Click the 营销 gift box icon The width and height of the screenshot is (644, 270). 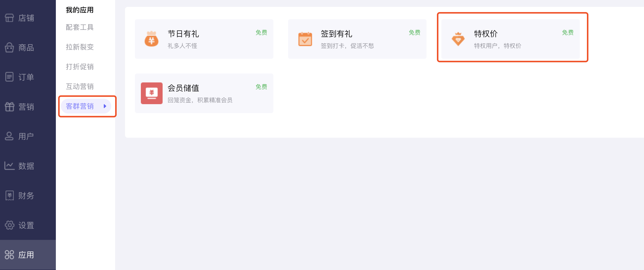pyautogui.click(x=9, y=107)
